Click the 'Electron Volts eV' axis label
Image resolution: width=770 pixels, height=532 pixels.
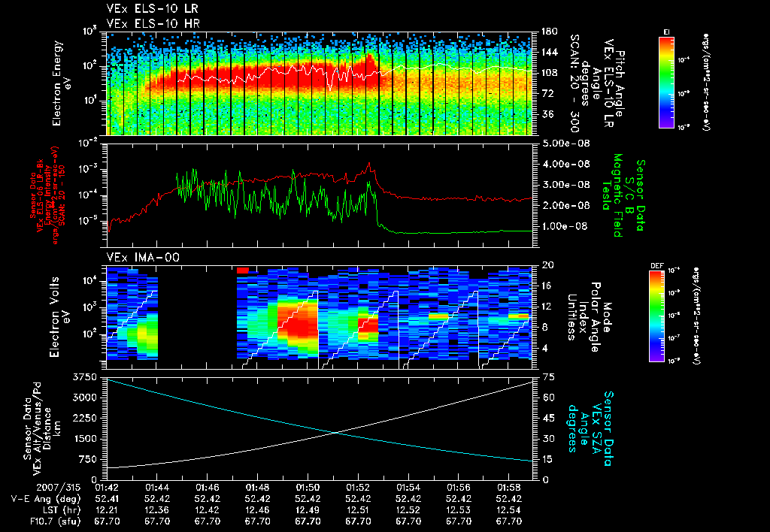[59, 317]
